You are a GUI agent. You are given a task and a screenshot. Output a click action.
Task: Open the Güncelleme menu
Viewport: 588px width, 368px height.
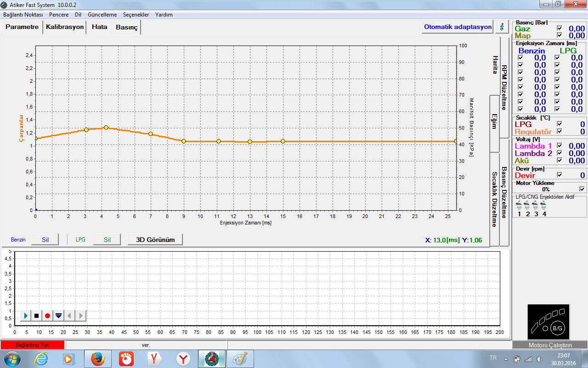102,15
